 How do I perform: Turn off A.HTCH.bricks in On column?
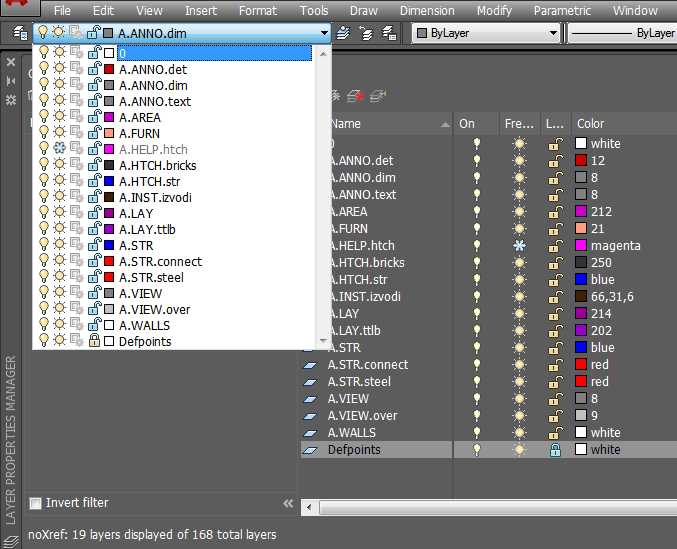pos(477,263)
